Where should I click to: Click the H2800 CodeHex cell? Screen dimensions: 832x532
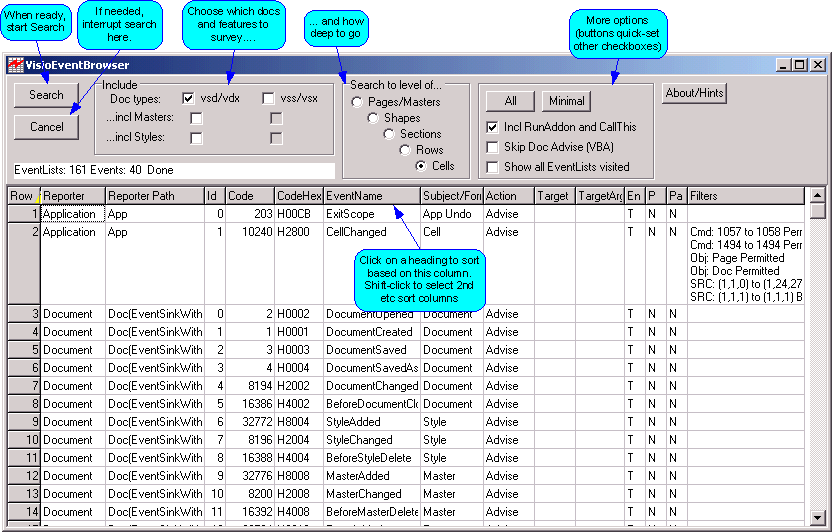click(299, 264)
